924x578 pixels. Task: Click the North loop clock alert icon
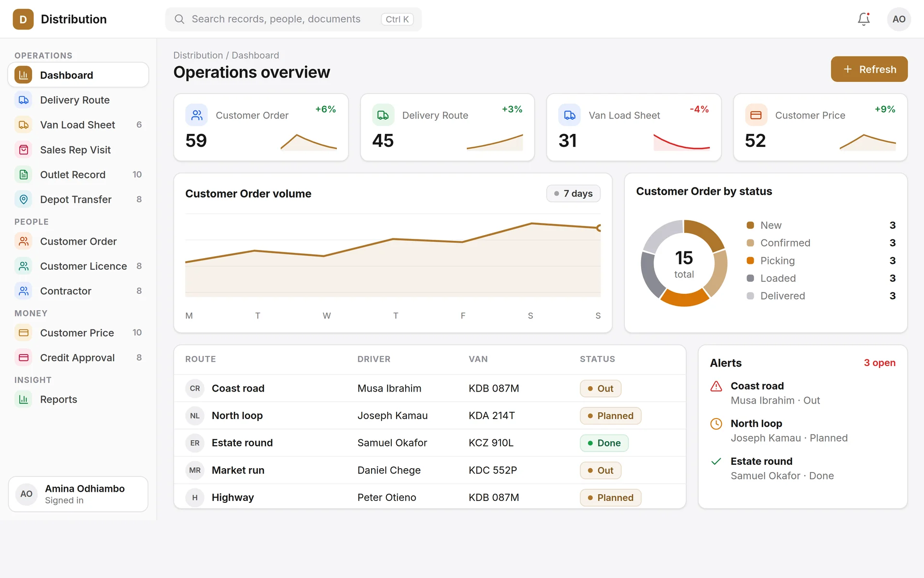point(716,424)
